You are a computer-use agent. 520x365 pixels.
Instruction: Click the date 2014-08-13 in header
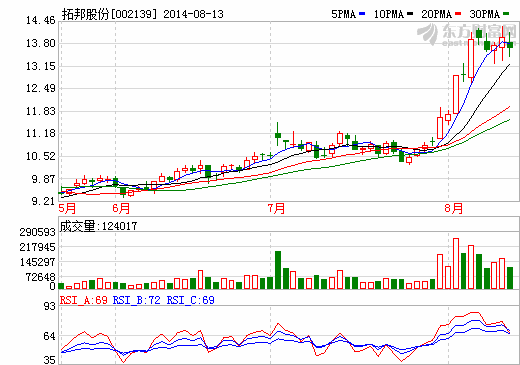click(x=193, y=14)
